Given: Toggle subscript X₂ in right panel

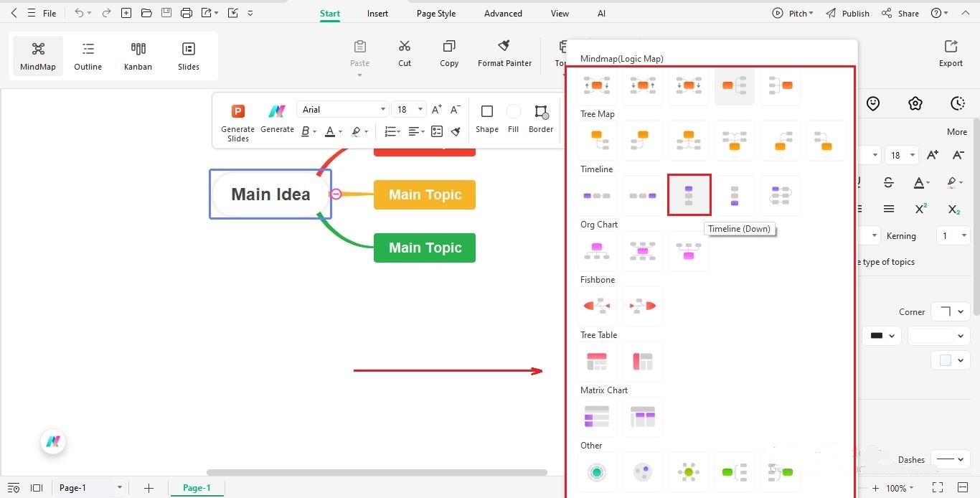Looking at the screenshot, I should pyautogui.click(x=953, y=209).
